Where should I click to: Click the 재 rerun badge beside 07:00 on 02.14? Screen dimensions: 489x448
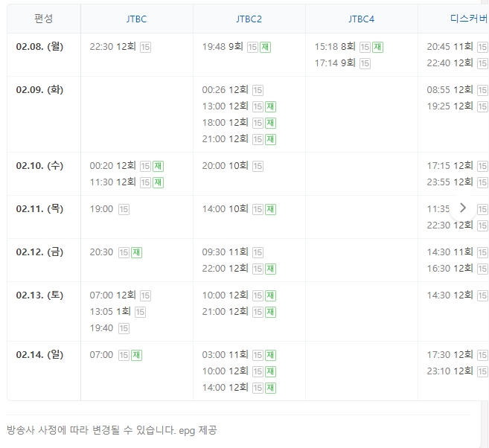[137, 355]
